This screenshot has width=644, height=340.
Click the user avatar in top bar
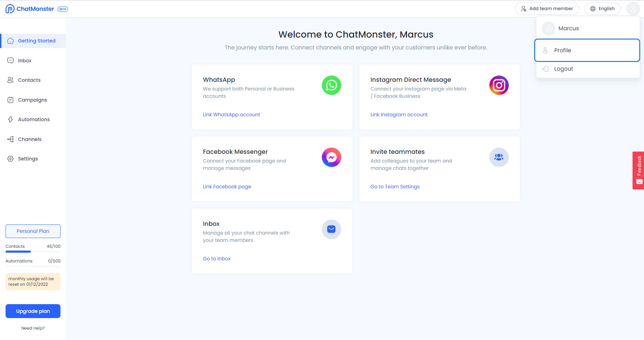[633, 9]
